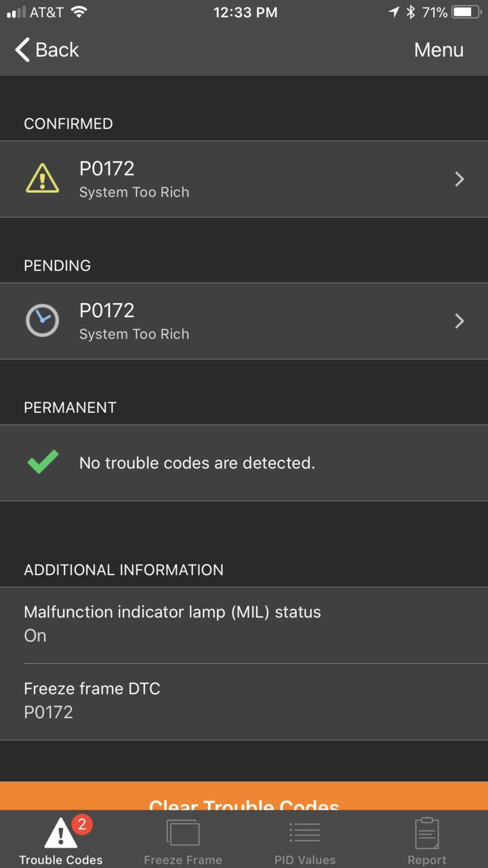Tap the battery indicator in status bar
The image size is (488, 868).
[x=466, y=12]
